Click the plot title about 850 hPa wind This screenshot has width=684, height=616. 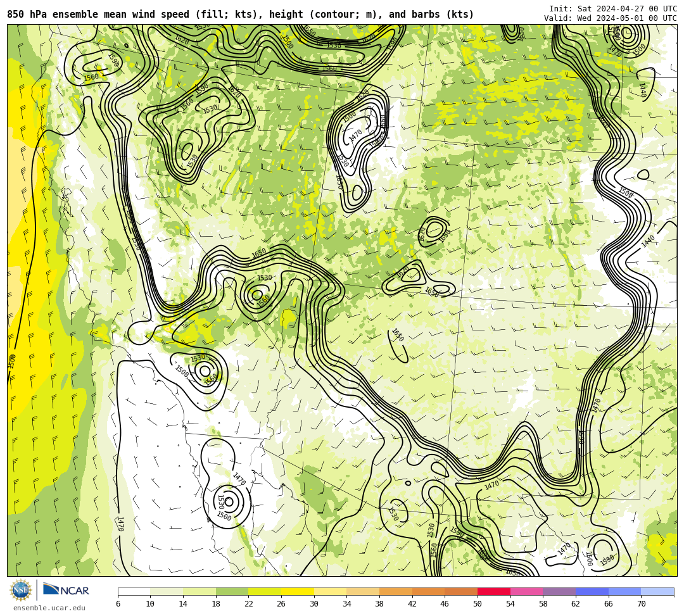(x=241, y=15)
